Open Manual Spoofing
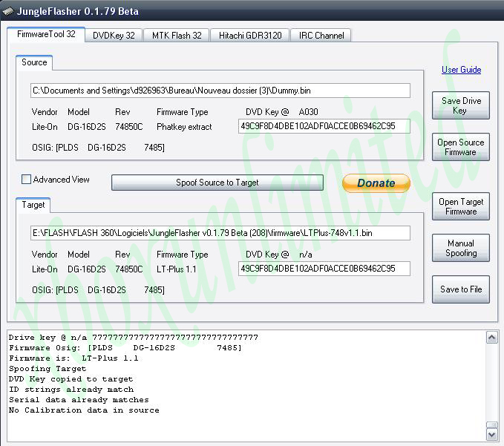 click(x=461, y=248)
